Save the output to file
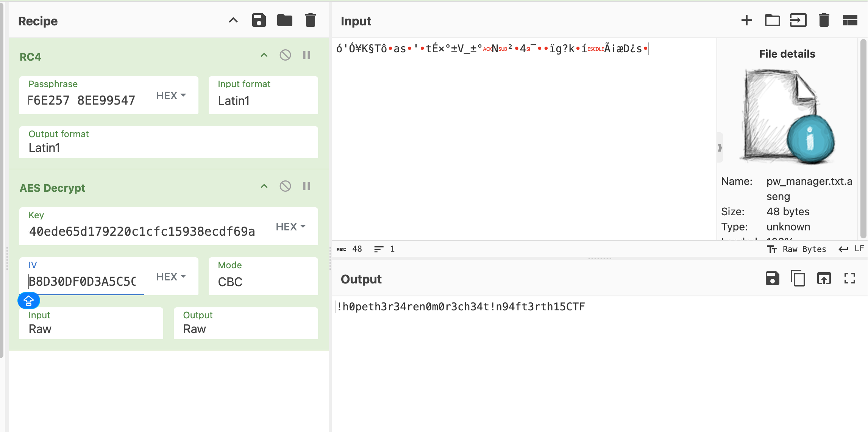 772,279
